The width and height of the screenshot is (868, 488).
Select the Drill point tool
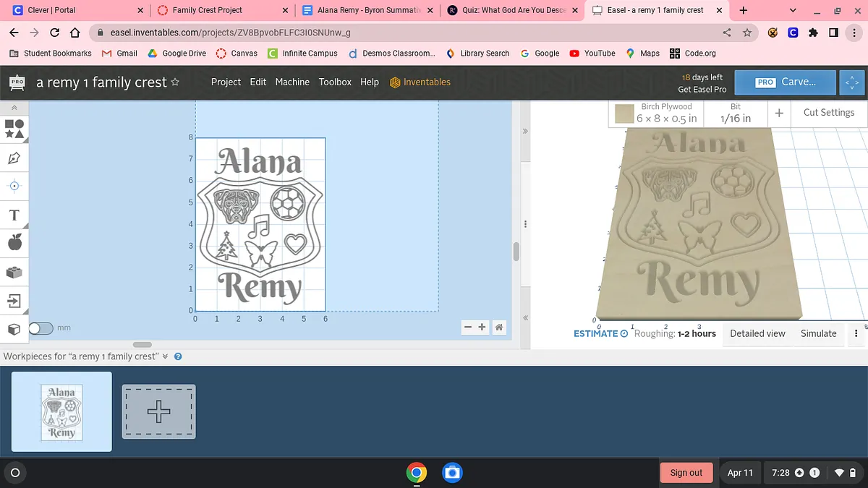[x=14, y=186]
